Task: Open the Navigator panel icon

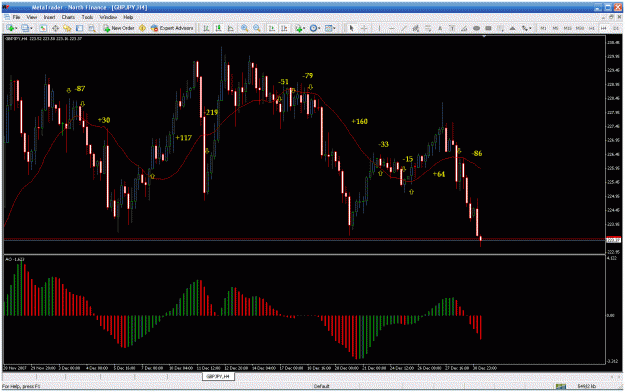Action: pos(67,28)
